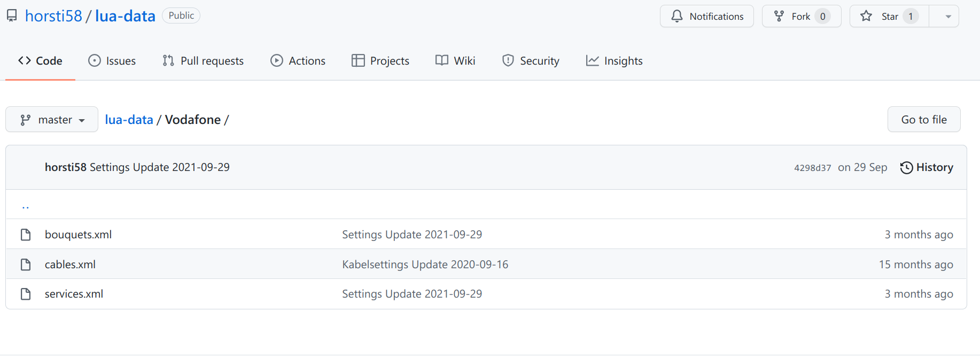Screen dimensions: 980x358
Task: Click the file icon next to services.xml
Action: pyautogui.click(x=26, y=294)
